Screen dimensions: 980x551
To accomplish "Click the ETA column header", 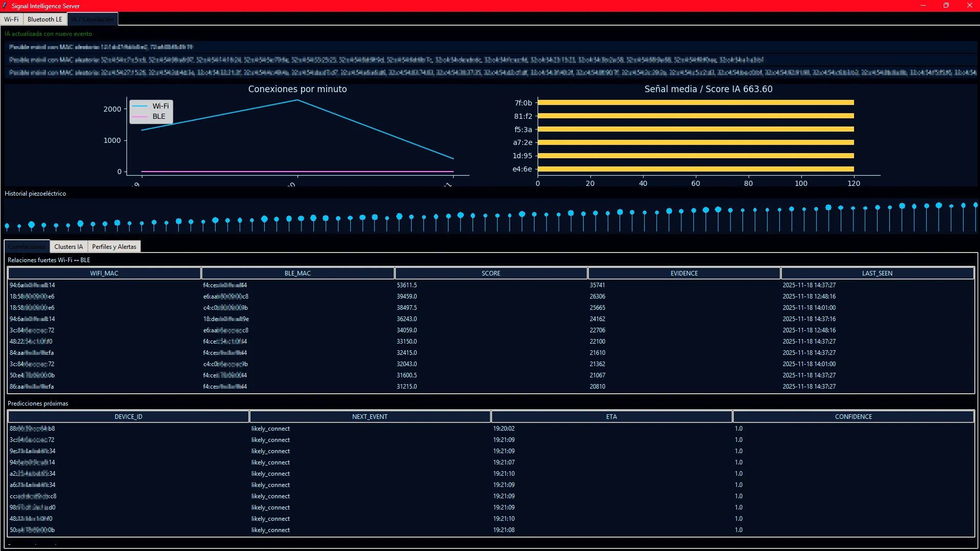I will click(611, 417).
